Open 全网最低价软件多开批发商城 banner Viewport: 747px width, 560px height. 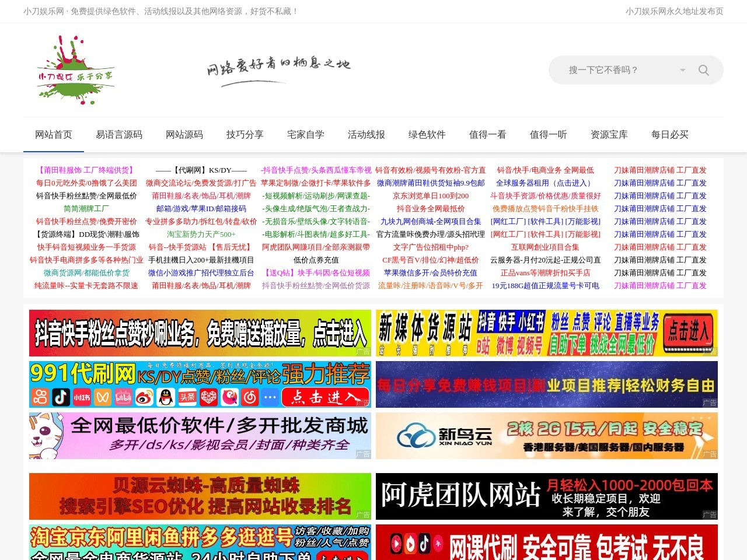pyautogui.click(x=200, y=436)
